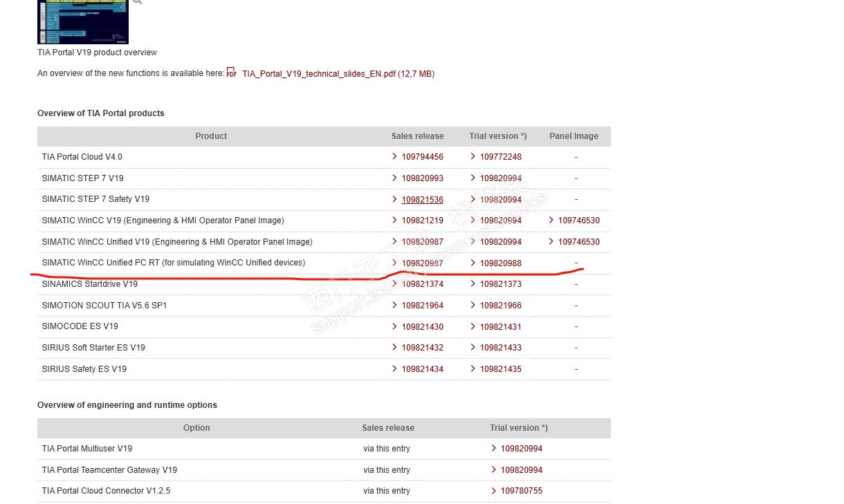
Task: Select the 'SIRIUS Safety ES V19' product name
Action: (x=84, y=369)
